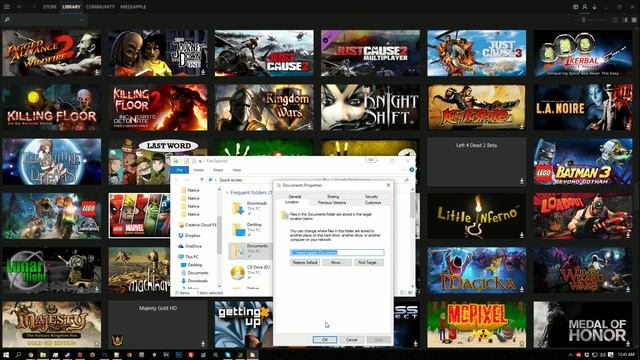Click download icon on Magicka tile

522,289
